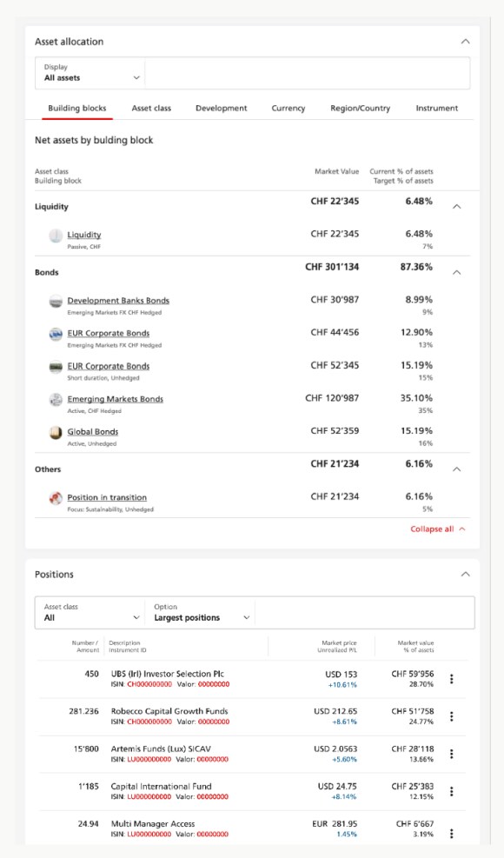Switch to the Currency tab
This screenshot has width=504, height=858.
pyautogui.click(x=288, y=108)
